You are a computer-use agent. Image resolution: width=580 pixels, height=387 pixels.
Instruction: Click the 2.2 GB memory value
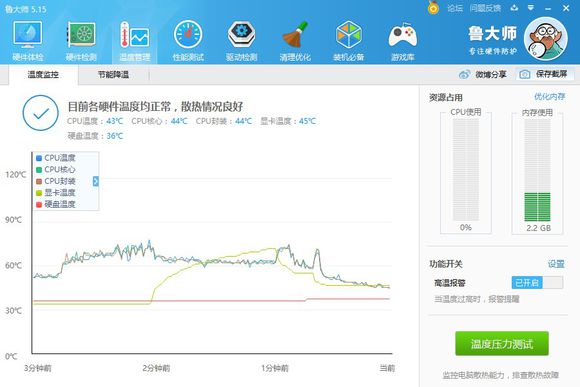(539, 228)
